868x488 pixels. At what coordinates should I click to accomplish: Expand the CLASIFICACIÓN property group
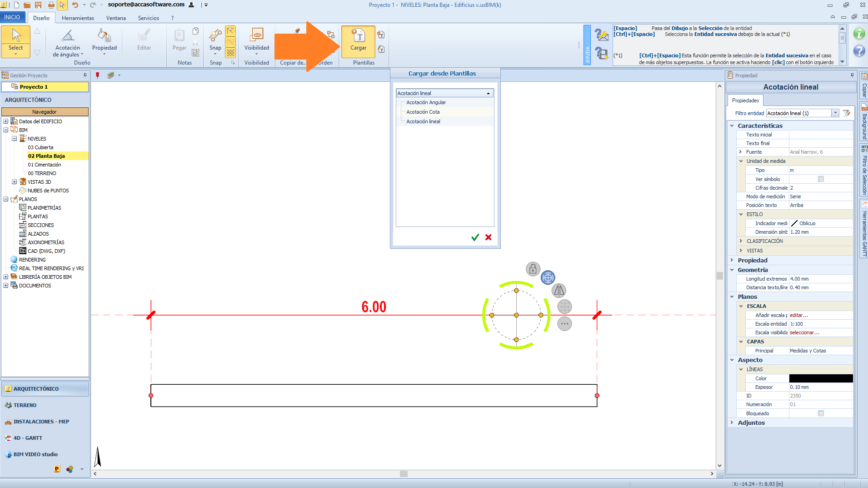pyautogui.click(x=741, y=241)
